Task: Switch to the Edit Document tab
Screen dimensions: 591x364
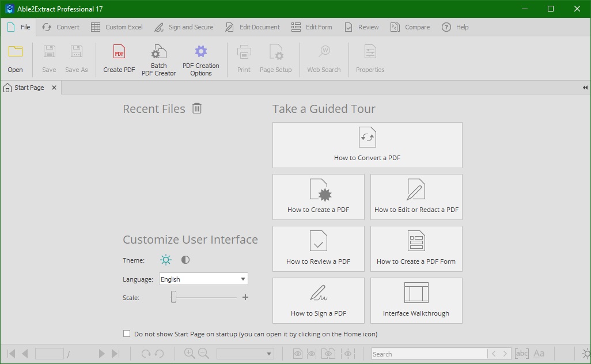Action: 252,27
